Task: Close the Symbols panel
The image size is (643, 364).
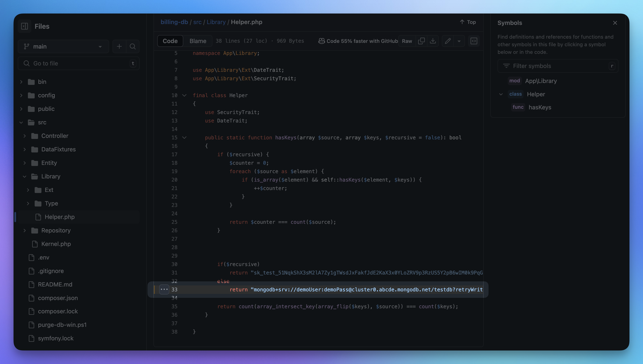Action: (x=615, y=23)
